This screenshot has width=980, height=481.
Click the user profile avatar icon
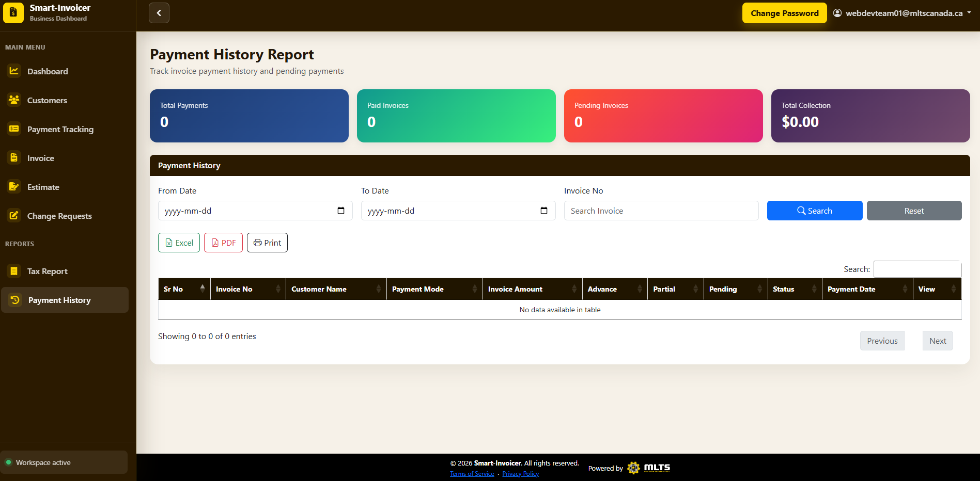pos(837,13)
